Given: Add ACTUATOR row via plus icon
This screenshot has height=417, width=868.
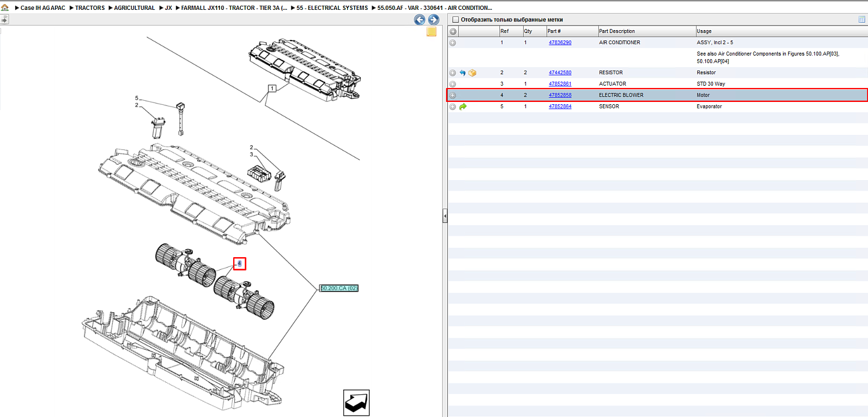Looking at the screenshot, I should (453, 84).
